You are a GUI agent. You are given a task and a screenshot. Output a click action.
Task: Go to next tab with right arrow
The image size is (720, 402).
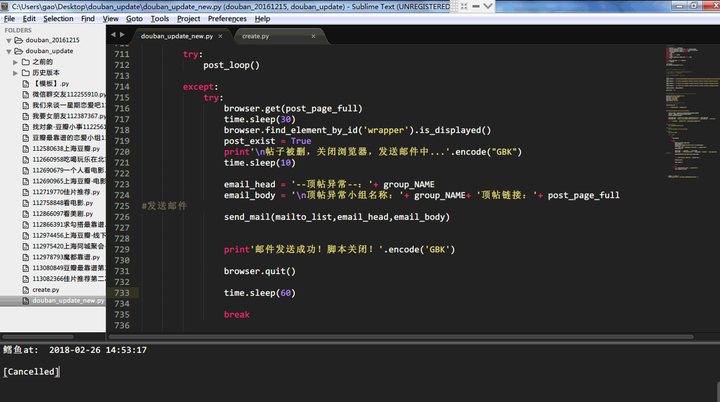point(122,34)
